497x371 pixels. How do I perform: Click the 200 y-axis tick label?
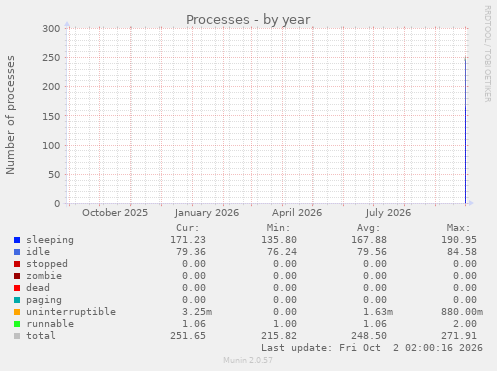[x=51, y=87]
